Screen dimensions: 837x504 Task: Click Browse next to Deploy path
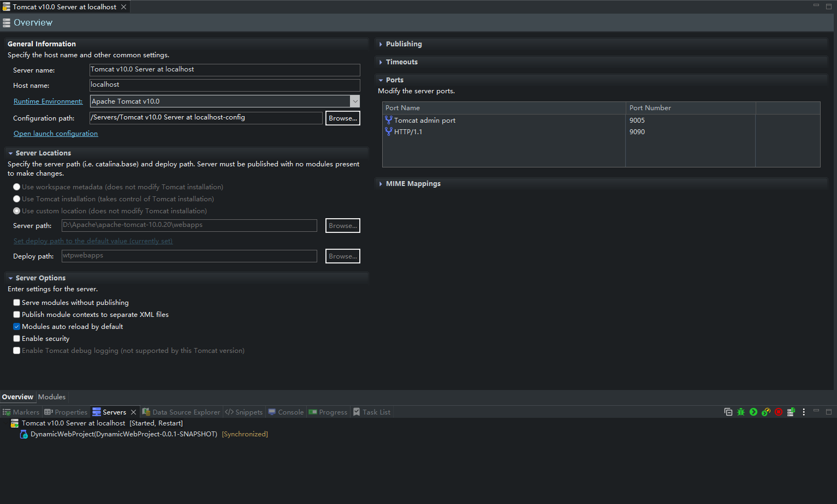(343, 256)
